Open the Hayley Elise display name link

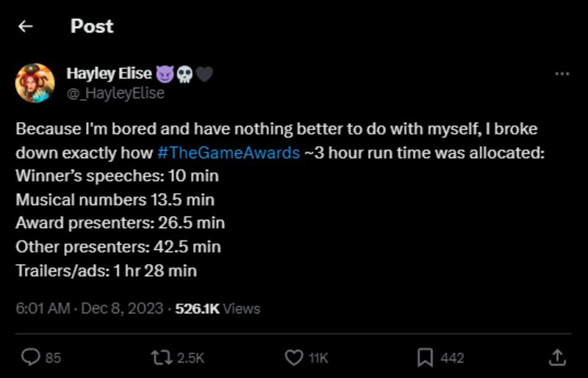[x=109, y=74]
